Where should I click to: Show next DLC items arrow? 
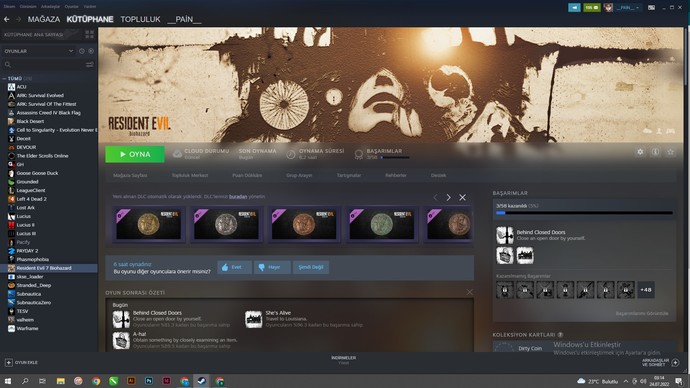448,198
